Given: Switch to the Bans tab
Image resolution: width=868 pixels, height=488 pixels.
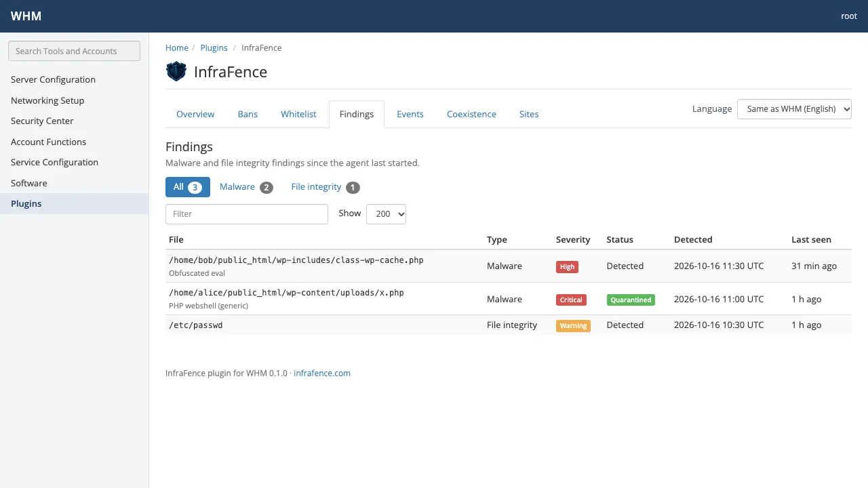Looking at the screenshot, I should (248, 114).
